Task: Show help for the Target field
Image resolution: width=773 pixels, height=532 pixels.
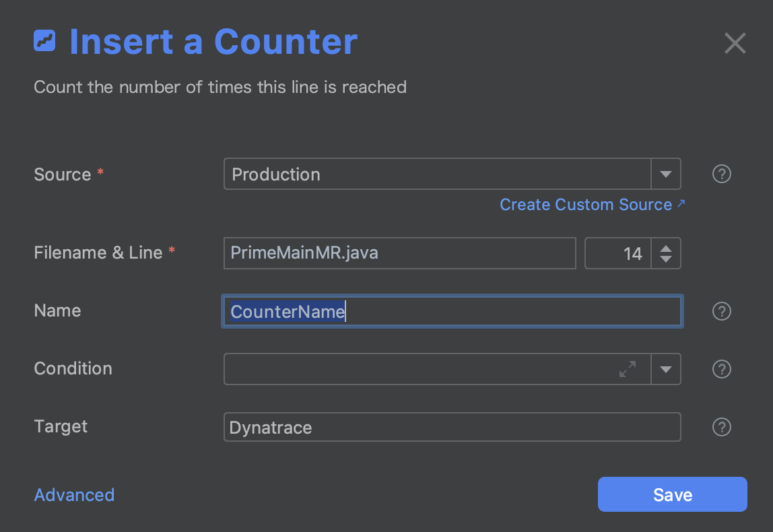Action: (x=721, y=428)
